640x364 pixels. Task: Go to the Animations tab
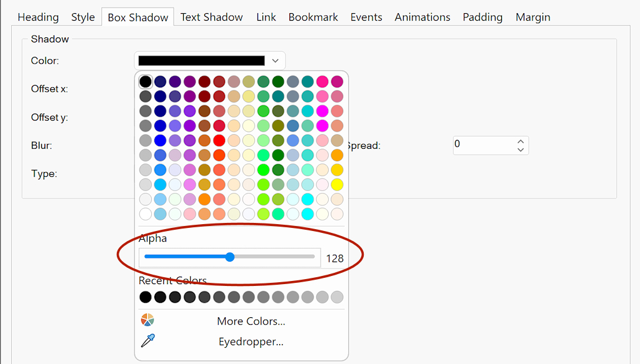tap(422, 17)
